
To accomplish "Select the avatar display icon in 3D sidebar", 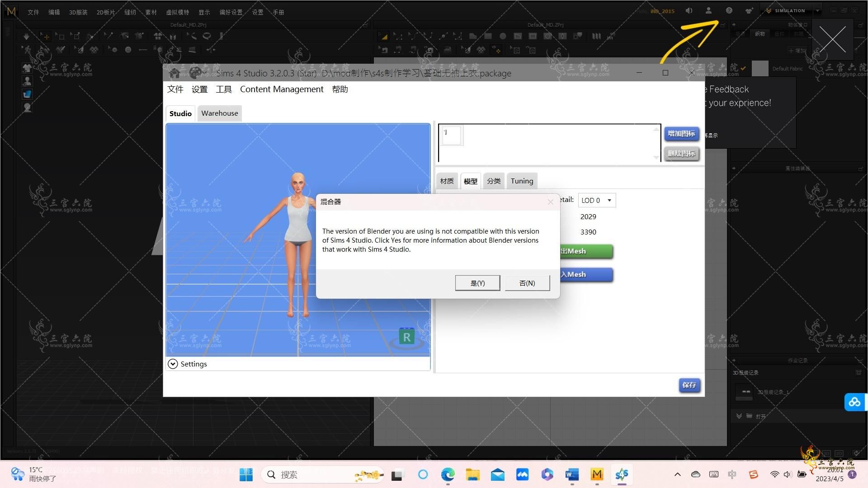I will coord(27,81).
